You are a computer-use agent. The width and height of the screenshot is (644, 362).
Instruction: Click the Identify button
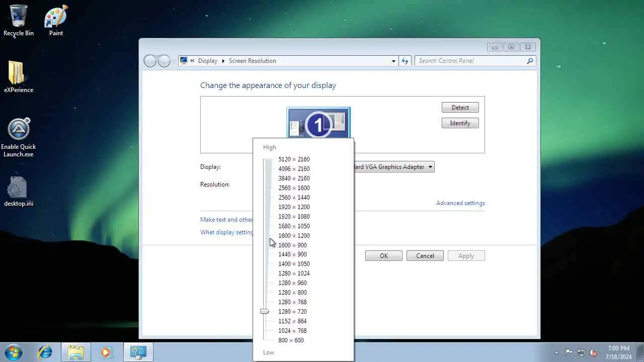460,123
